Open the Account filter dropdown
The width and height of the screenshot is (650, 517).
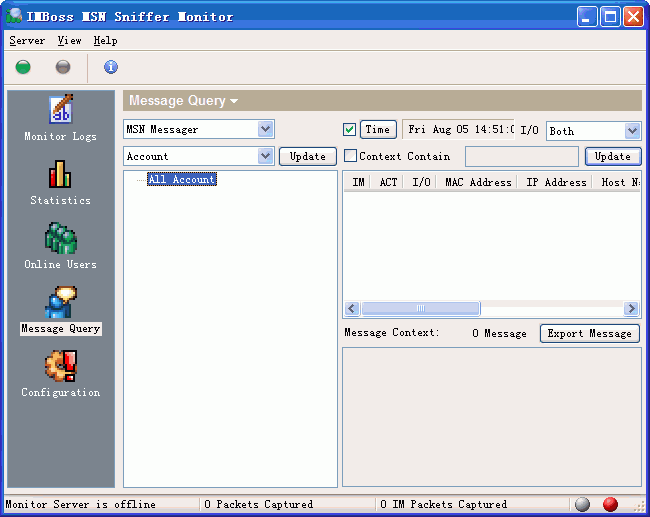pos(265,156)
